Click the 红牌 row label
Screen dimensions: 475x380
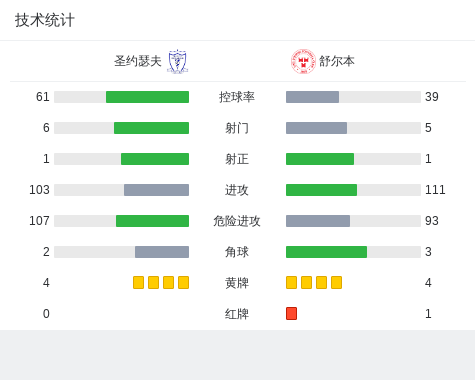237,314
